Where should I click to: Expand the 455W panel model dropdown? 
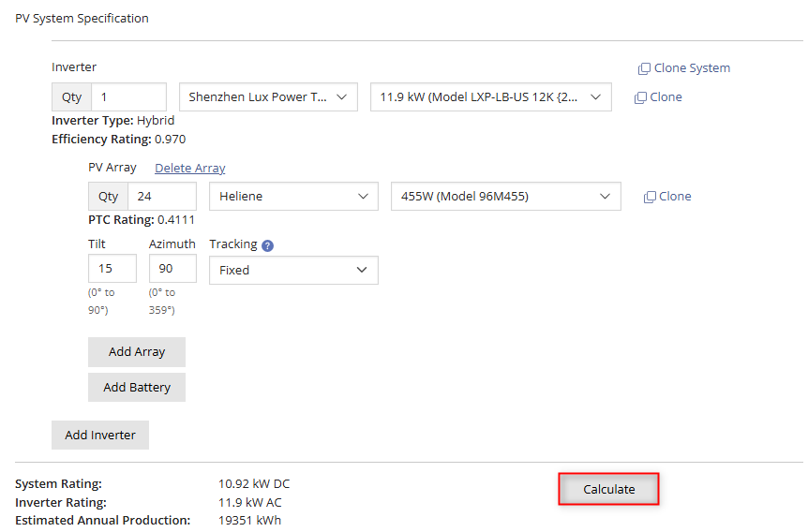click(x=505, y=197)
